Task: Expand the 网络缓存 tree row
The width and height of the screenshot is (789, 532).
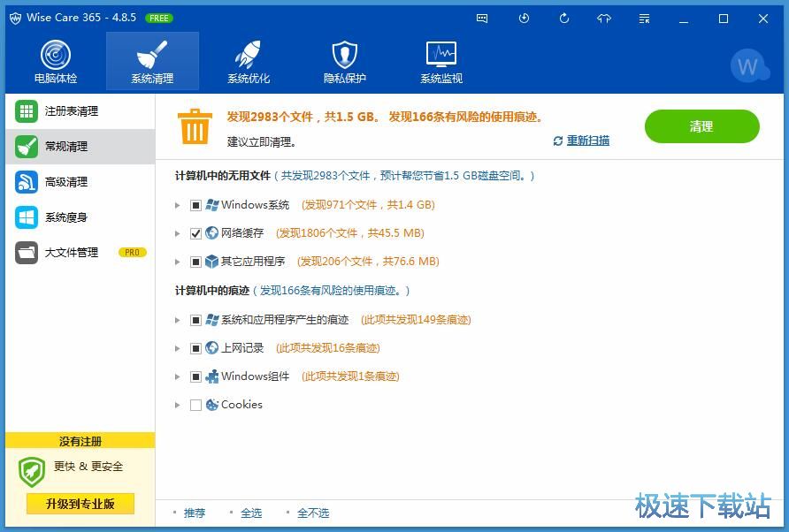Action: (177, 233)
